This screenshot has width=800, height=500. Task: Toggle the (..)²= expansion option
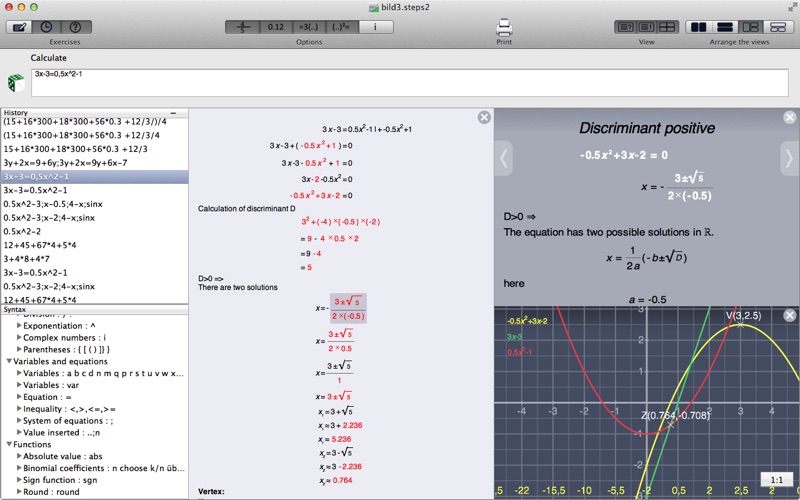pyautogui.click(x=341, y=27)
